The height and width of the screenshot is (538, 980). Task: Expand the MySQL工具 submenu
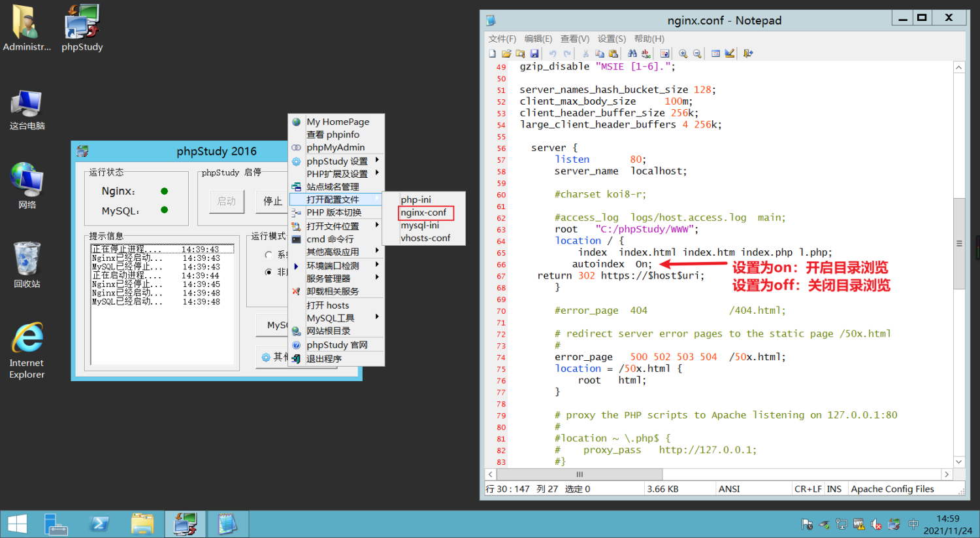336,318
